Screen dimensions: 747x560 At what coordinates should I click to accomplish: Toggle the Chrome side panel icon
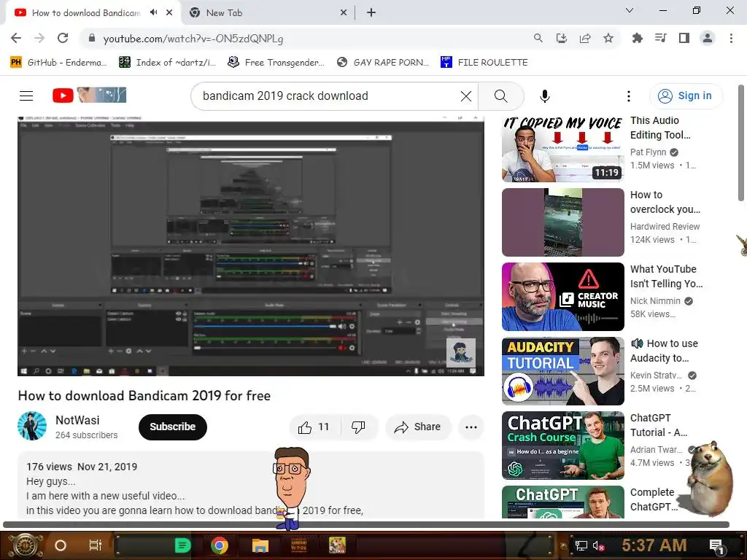click(x=684, y=38)
